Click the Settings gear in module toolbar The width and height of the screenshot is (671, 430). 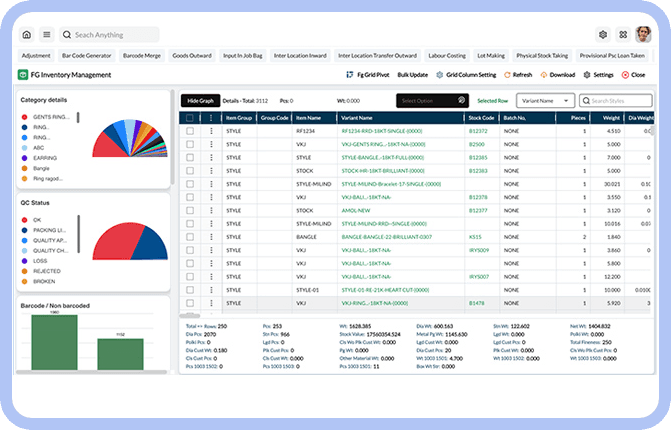(587, 74)
